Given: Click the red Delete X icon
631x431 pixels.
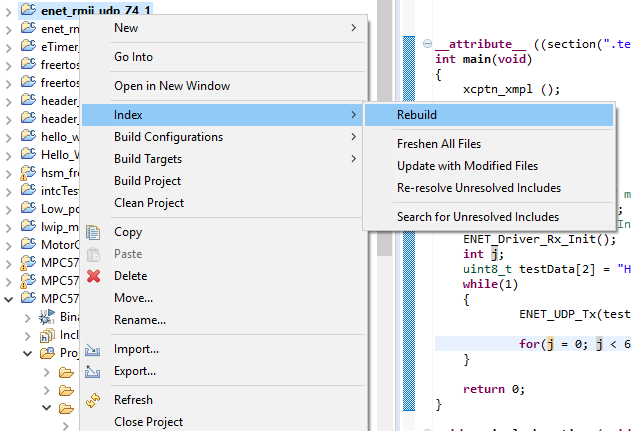Looking at the screenshot, I should [x=93, y=276].
